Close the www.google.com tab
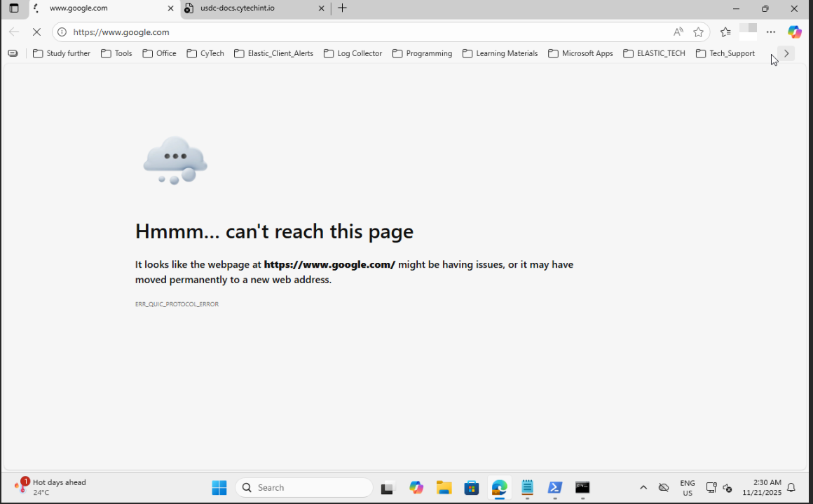813x504 pixels. point(170,8)
